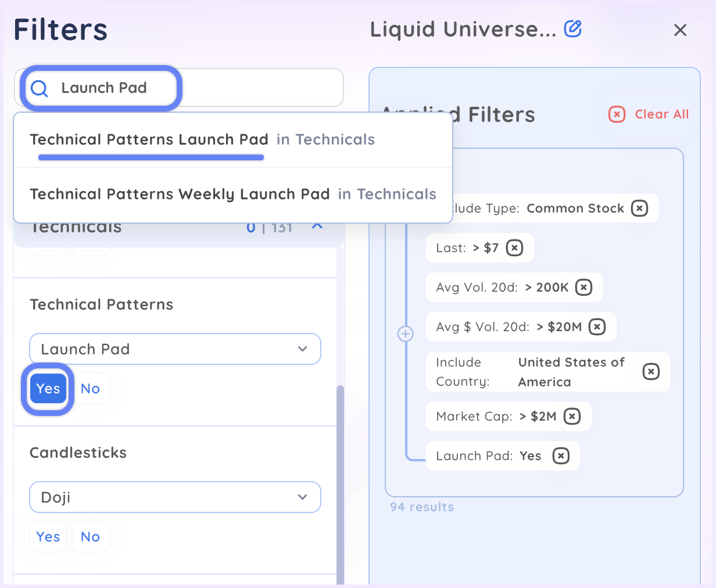Enable Yes for Launch Pad pattern
The image size is (716, 588).
(48, 389)
